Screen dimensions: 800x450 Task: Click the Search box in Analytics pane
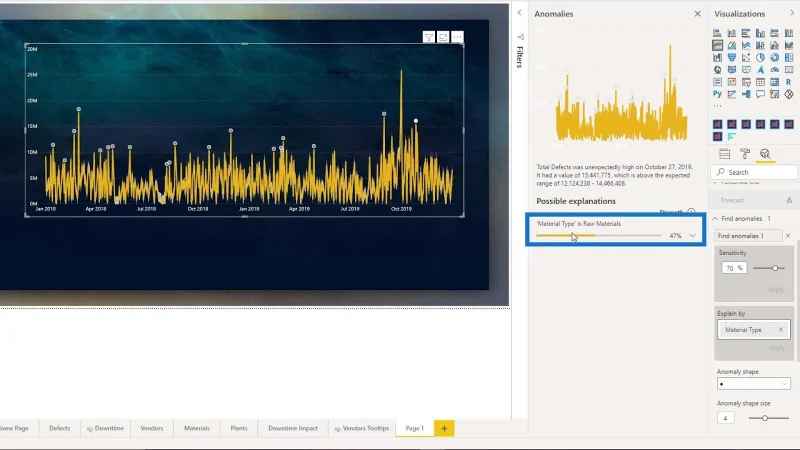tap(754, 172)
